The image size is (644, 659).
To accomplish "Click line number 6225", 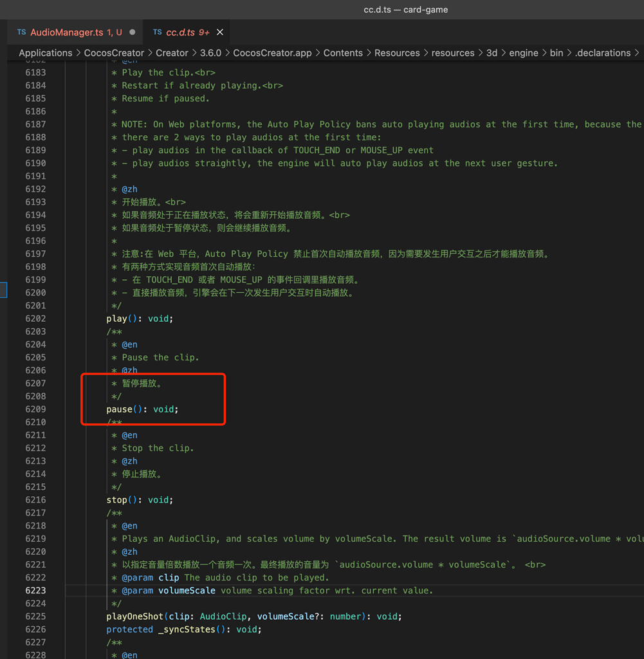I will click(x=35, y=617).
